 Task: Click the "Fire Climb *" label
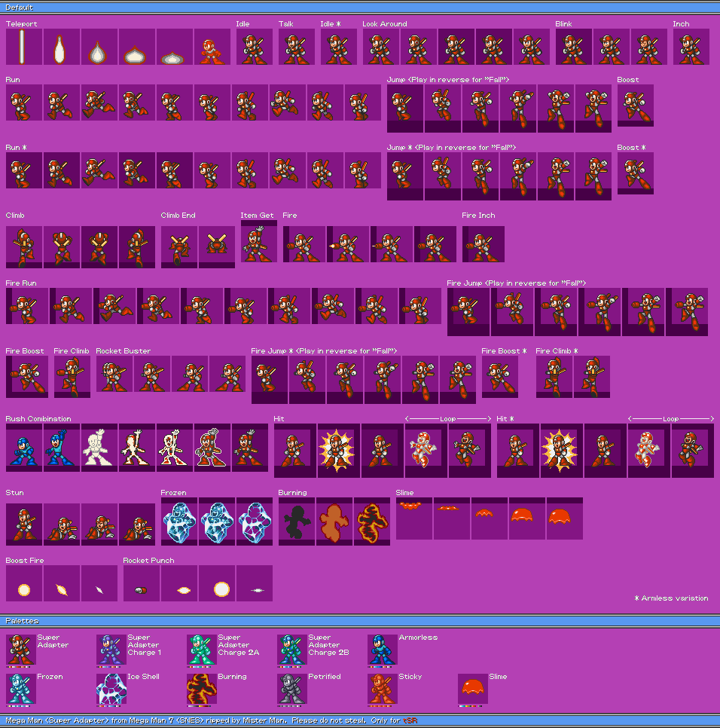557,351
